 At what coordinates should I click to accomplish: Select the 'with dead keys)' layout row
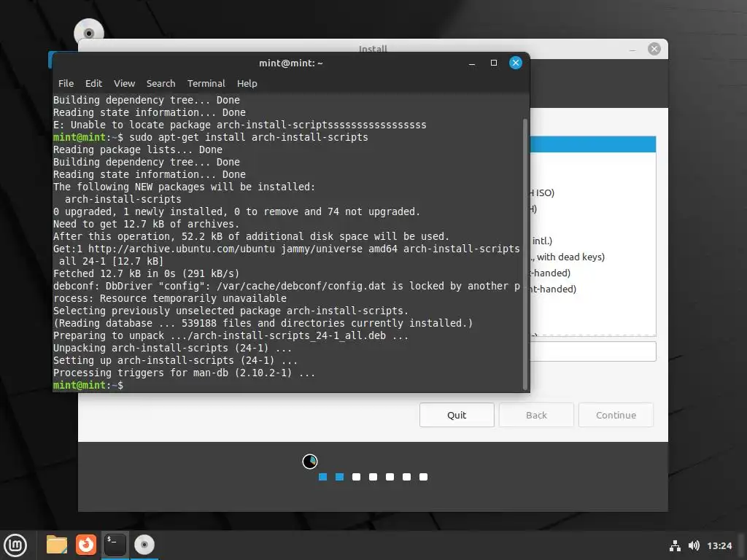(x=592, y=257)
